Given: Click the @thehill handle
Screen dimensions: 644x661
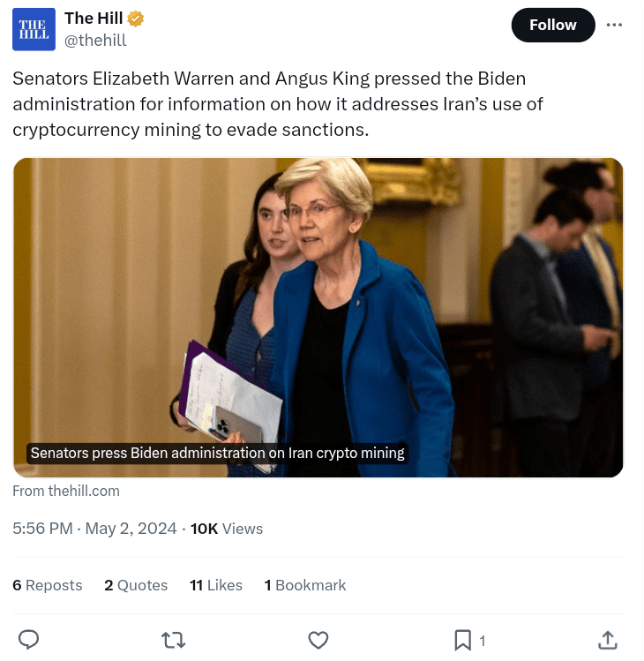Looking at the screenshot, I should [95, 41].
